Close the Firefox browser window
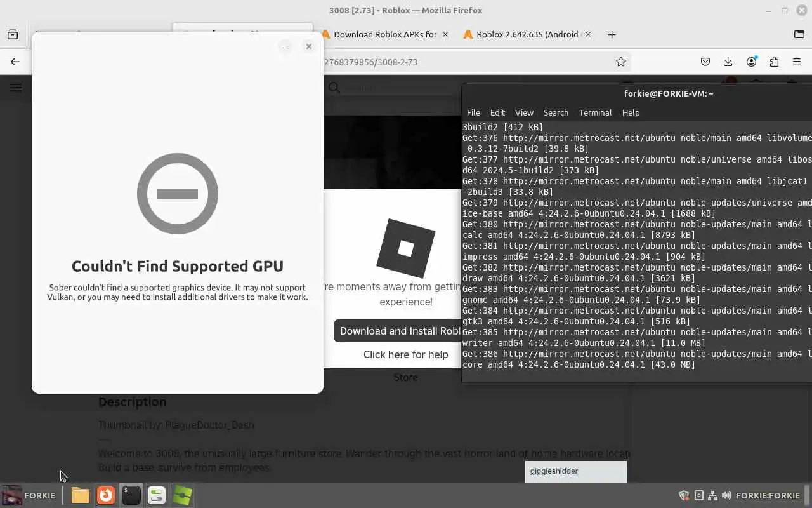The width and height of the screenshot is (812, 508). click(802, 10)
